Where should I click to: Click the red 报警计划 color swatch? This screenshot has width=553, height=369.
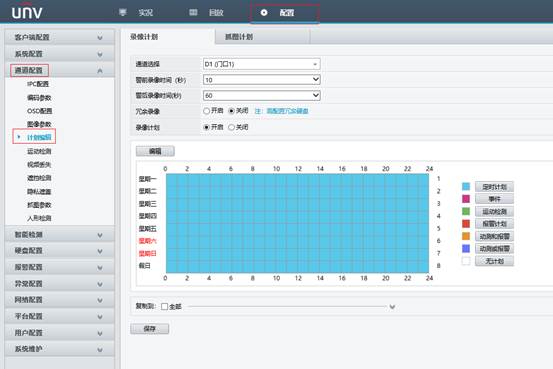466,224
